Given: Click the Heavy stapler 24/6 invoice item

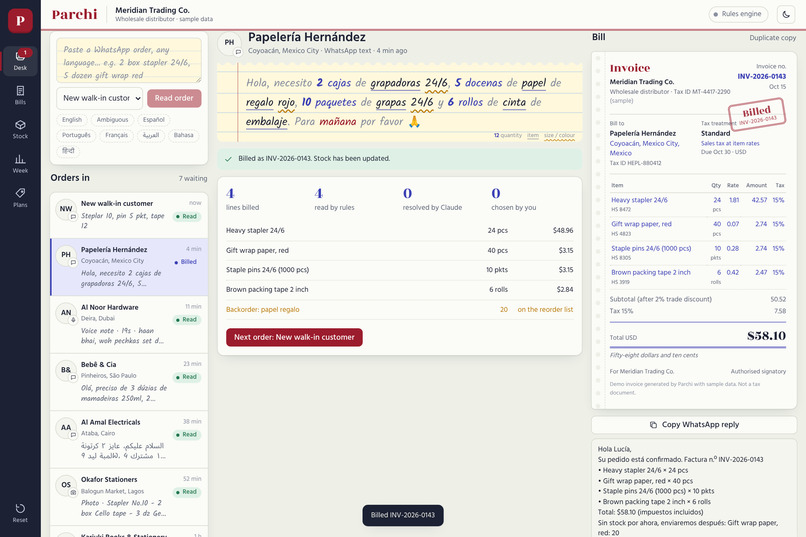Looking at the screenshot, I should point(639,200).
